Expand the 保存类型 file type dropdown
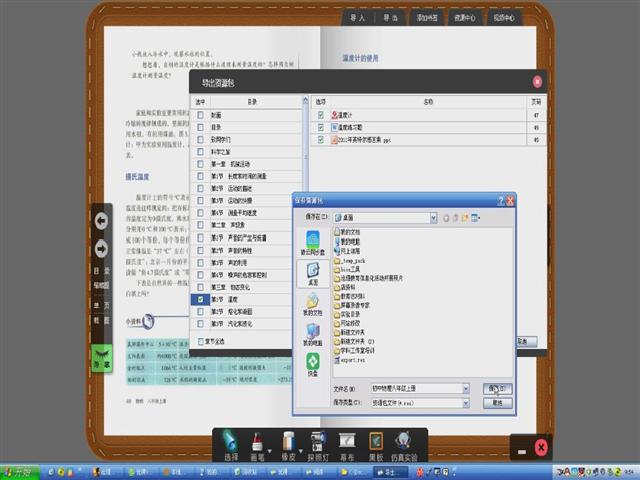This screenshot has width=640, height=480. click(465, 402)
